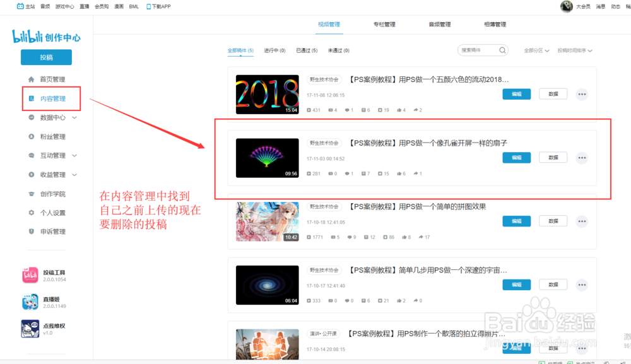Click 编辑 for the 孔雀开屏扇子 video

coord(516,158)
